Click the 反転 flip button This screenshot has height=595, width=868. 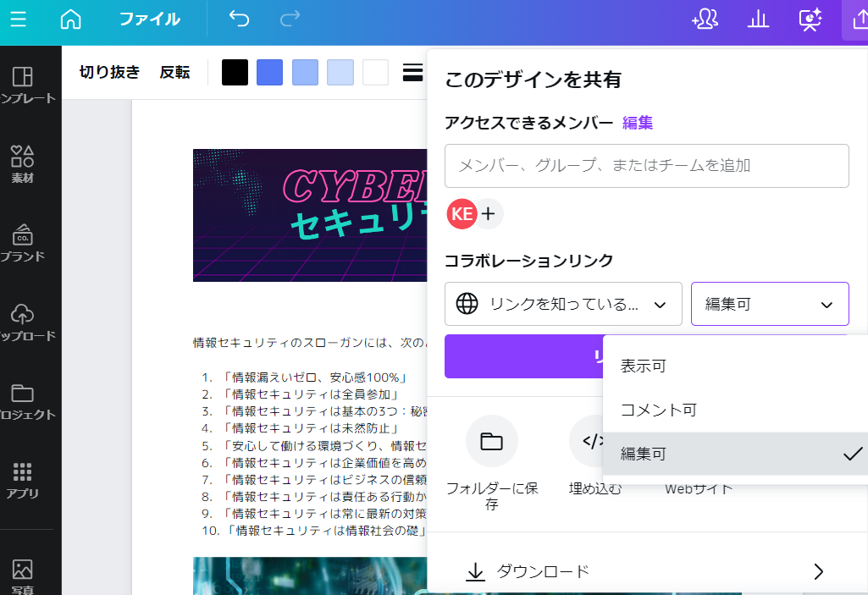(x=174, y=72)
